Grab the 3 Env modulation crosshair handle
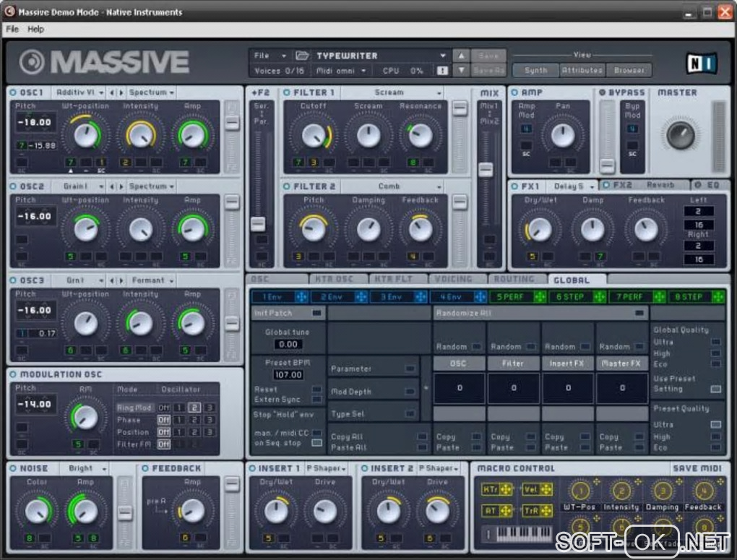The width and height of the screenshot is (737, 560). [421, 297]
